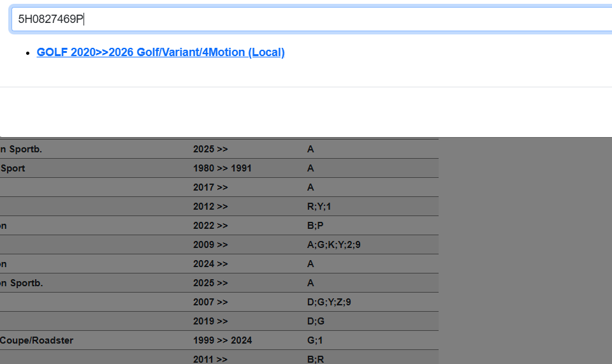Click the B;R code cell

316,359
